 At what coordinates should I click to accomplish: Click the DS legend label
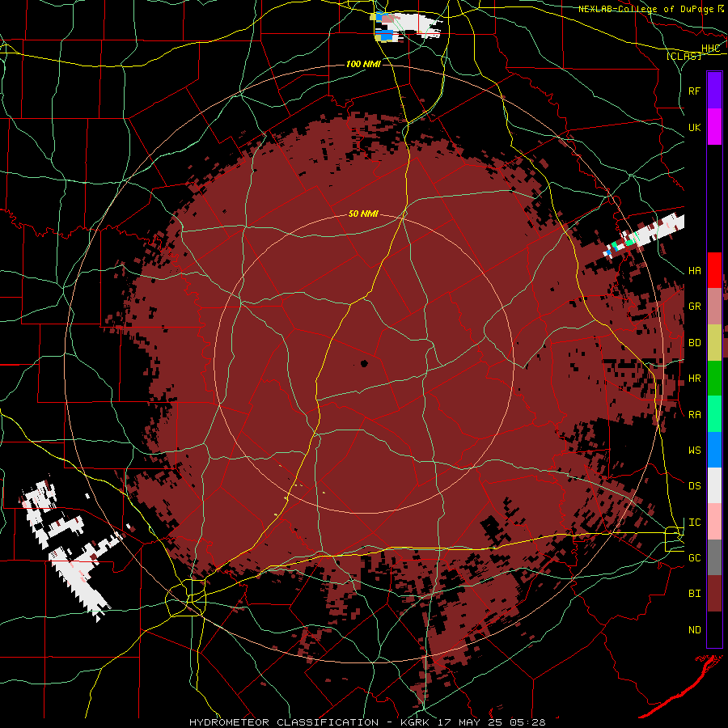(x=695, y=486)
